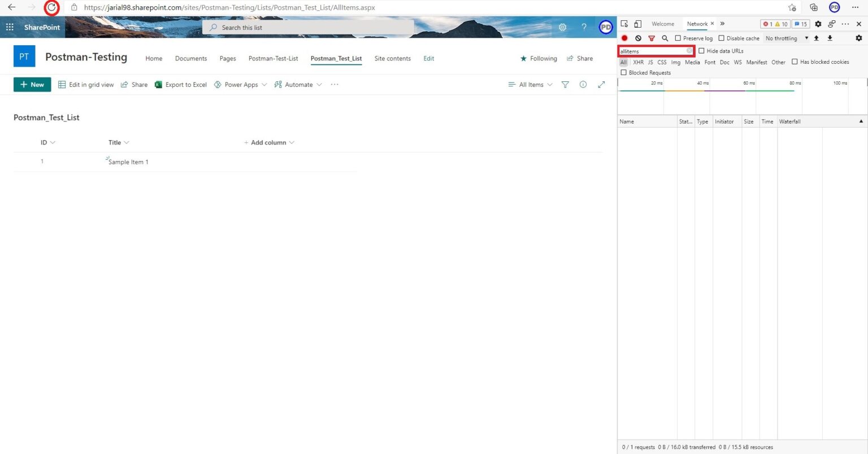The height and width of the screenshot is (454, 868).
Task: Check the Disable cache option
Action: [x=722, y=38]
